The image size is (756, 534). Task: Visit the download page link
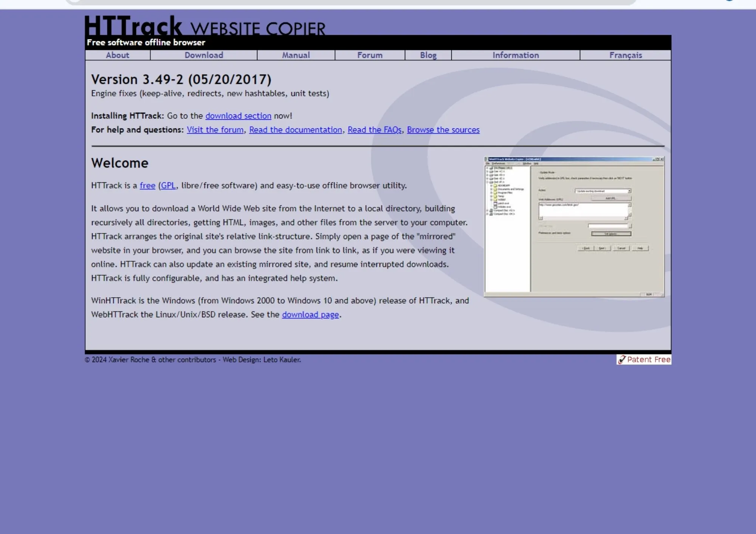[310, 314]
